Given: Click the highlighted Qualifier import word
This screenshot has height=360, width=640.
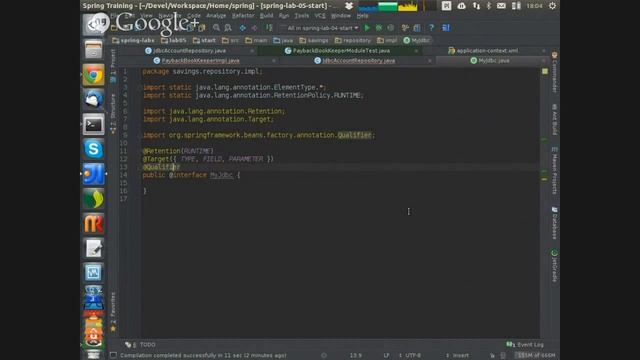Looking at the screenshot, I should point(355,135).
